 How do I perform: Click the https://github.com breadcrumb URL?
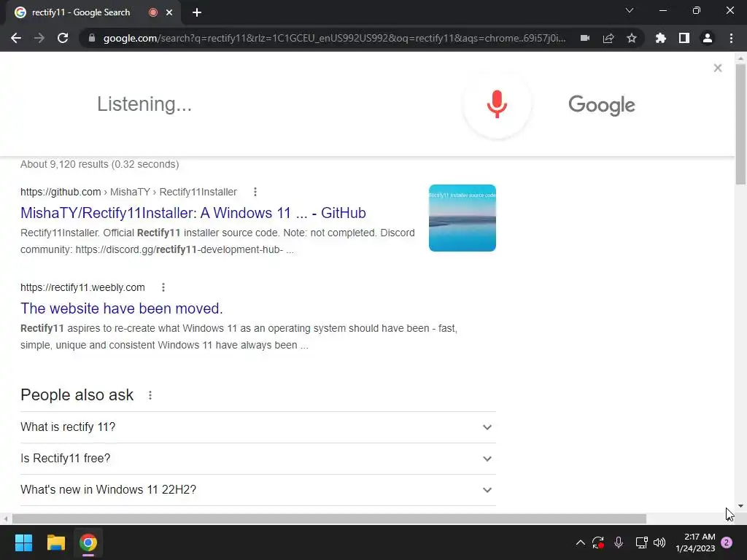tap(61, 192)
